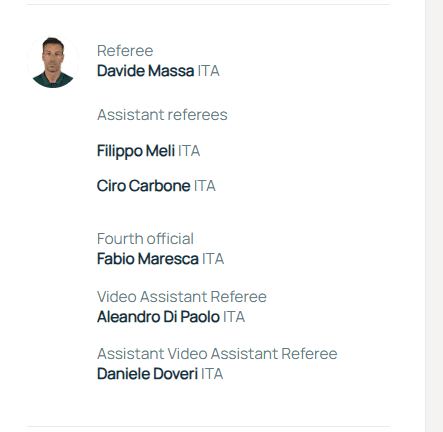Click the gray sidebar strip at right edge
The width and height of the screenshot is (443, 432).
pyautogui.click(x=434, y=216)
